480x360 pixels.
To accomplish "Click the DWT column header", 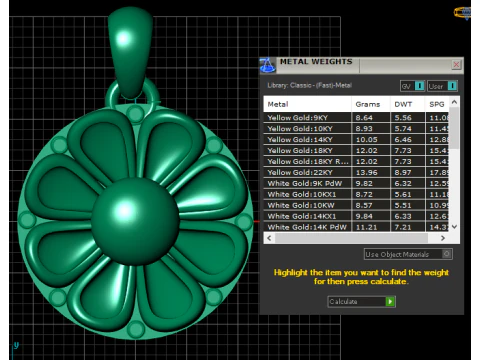I will (x=407, y=104).
